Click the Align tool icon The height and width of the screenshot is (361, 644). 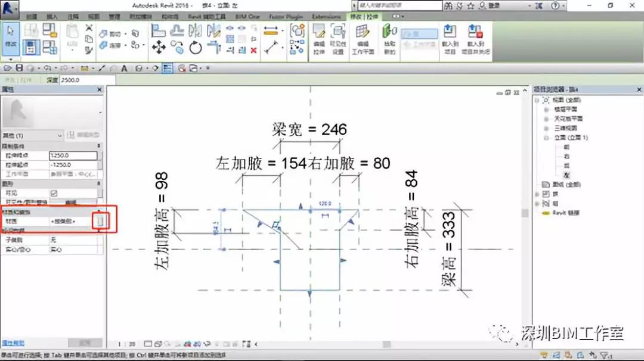point(158,30)
